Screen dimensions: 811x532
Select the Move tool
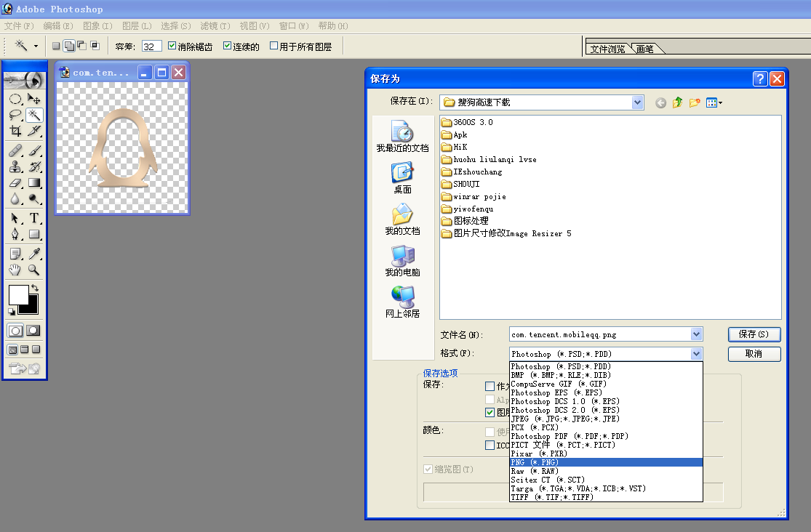[x=34, y=99]
